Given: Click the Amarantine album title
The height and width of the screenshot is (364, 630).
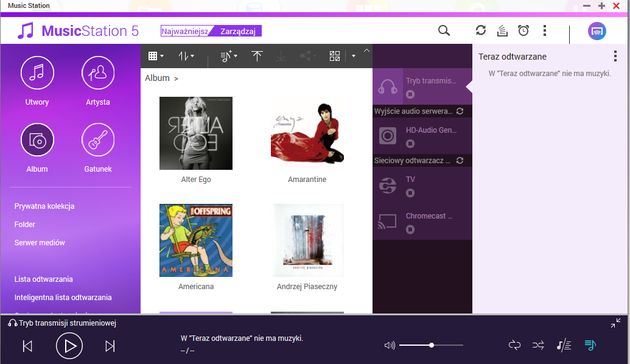Looking at the screenshot, I should 307,179.
